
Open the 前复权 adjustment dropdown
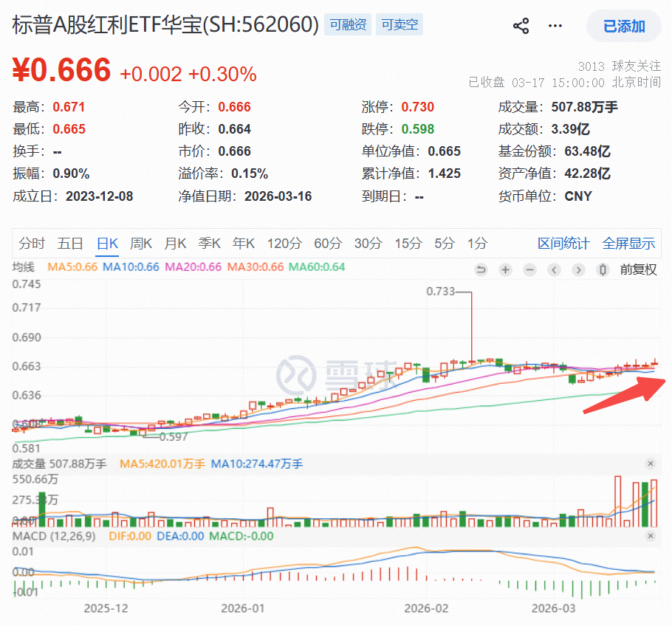639,269
